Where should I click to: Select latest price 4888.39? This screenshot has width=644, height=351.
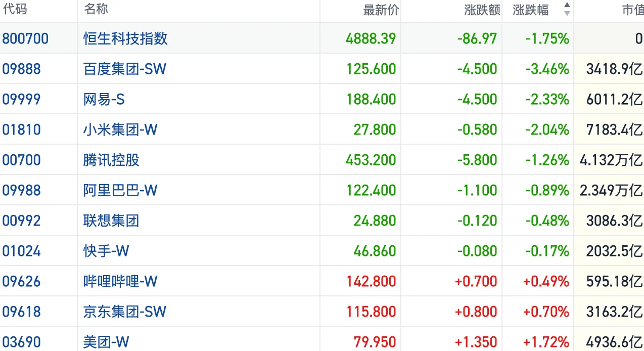tap(371, 38)
